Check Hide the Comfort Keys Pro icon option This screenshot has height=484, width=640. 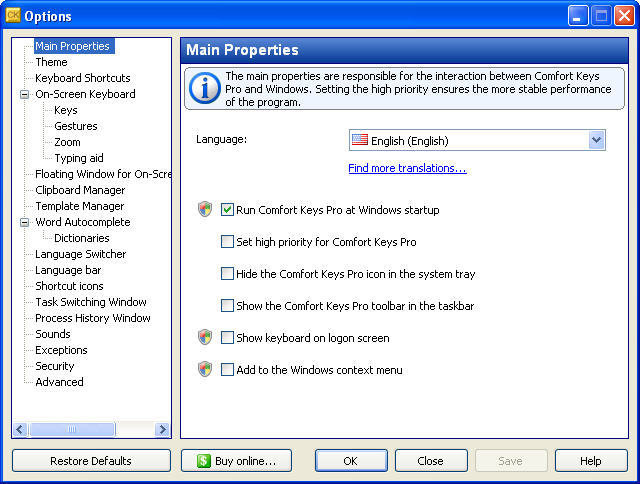point(227,273)
